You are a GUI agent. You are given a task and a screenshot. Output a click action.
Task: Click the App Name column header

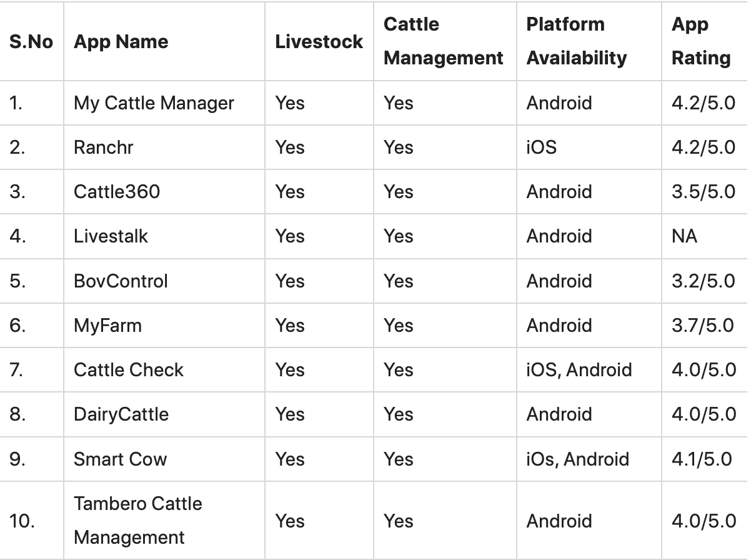point(121,42)
